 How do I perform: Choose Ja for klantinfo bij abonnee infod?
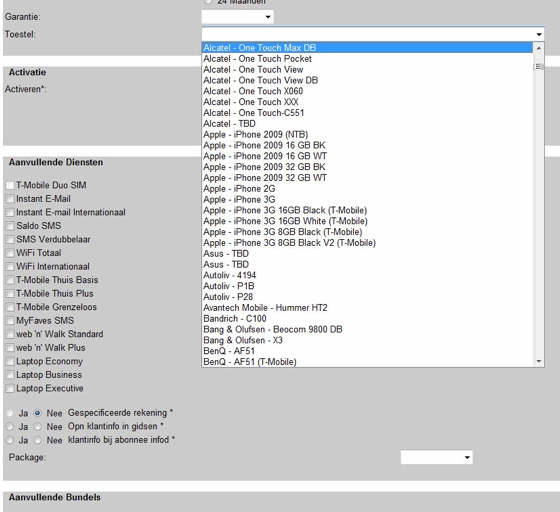10,440
